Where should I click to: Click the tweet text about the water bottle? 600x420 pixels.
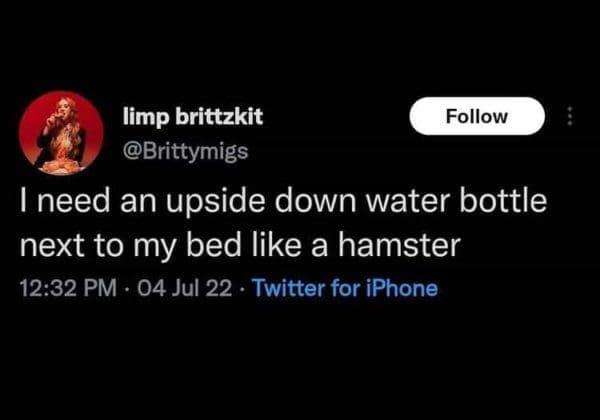click(x=284, y=223)
